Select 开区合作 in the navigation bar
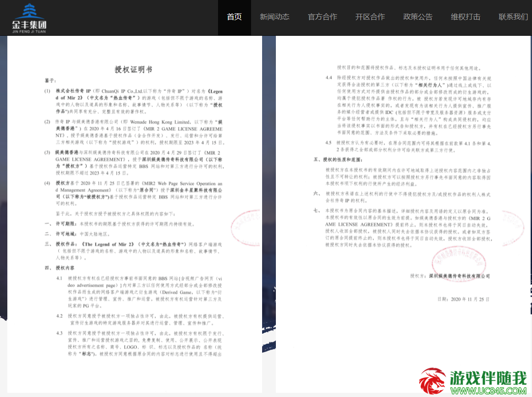Image resolution: width=532 pixels, height=397 pixels. click(370, 17)
